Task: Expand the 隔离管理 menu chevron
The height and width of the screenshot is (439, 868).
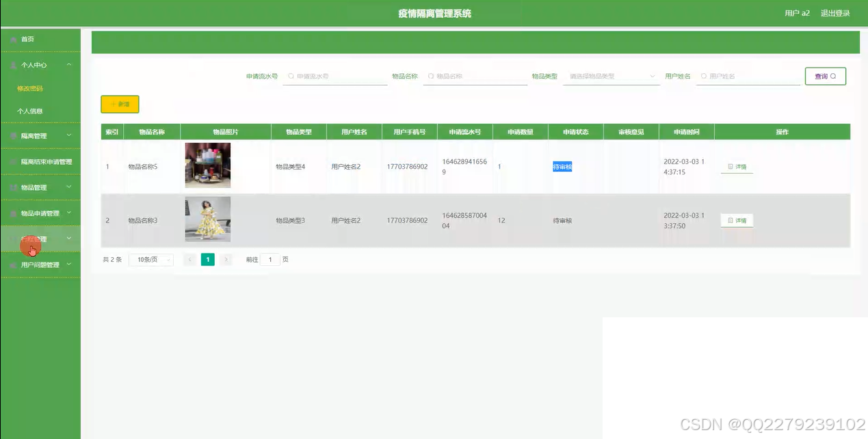Action: pos(68,135)
